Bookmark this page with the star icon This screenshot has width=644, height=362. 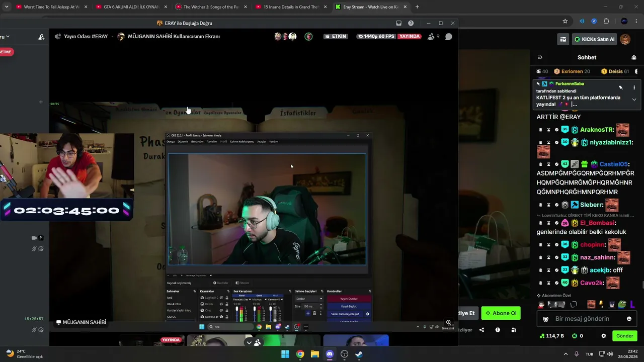[565, 21]
